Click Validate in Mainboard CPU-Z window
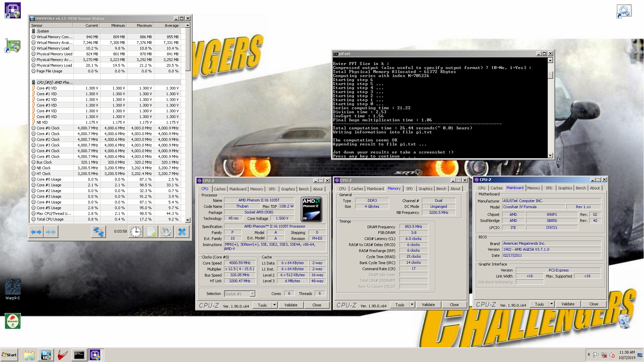 click(568, 304)
